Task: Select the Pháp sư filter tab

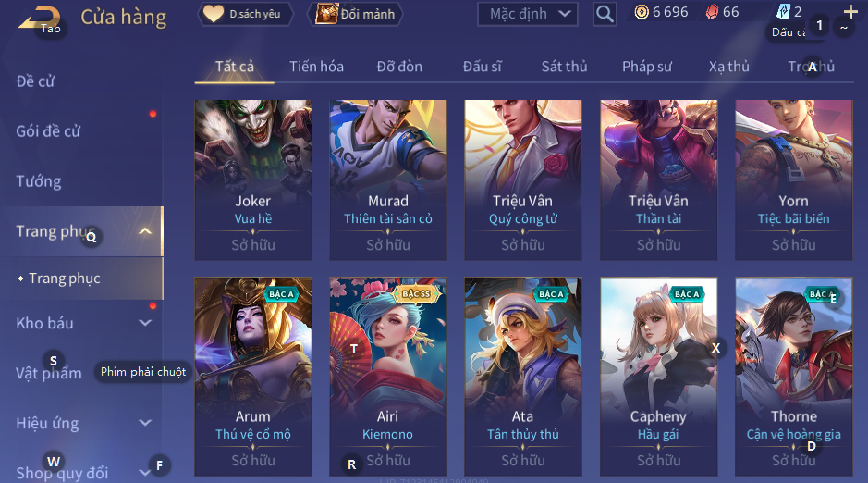Action: tap(646, 67)
